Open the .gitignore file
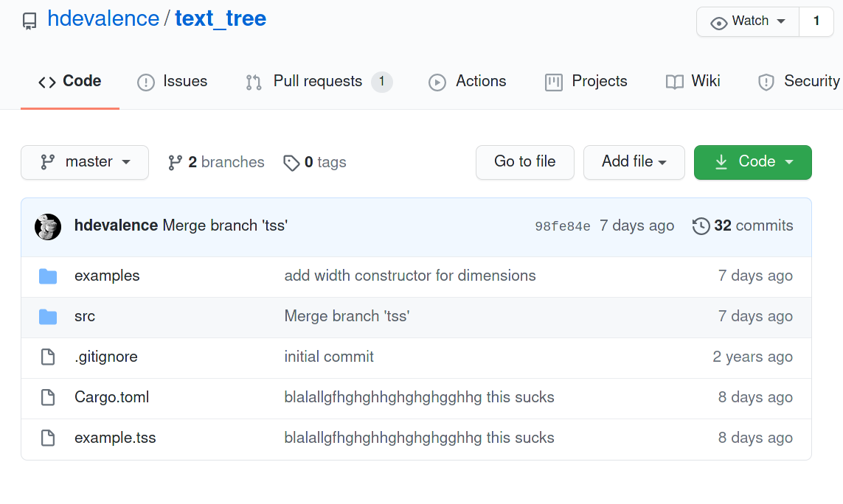 click(x=106, y=357)
